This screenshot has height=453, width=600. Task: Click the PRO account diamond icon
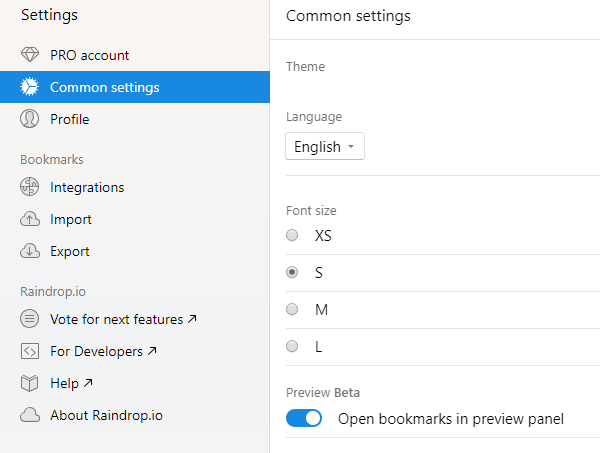[29, 55]
